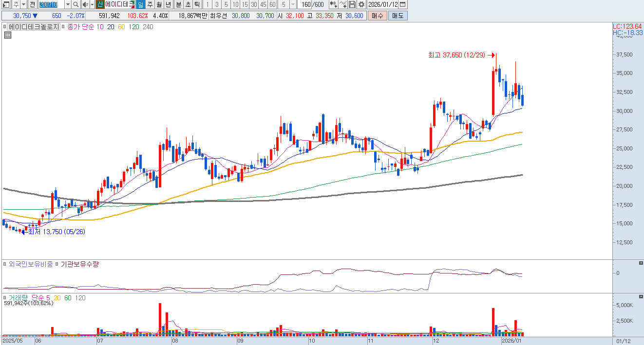
Task: Toggle the 분 (minute) chart period
Action: point(178,4)
